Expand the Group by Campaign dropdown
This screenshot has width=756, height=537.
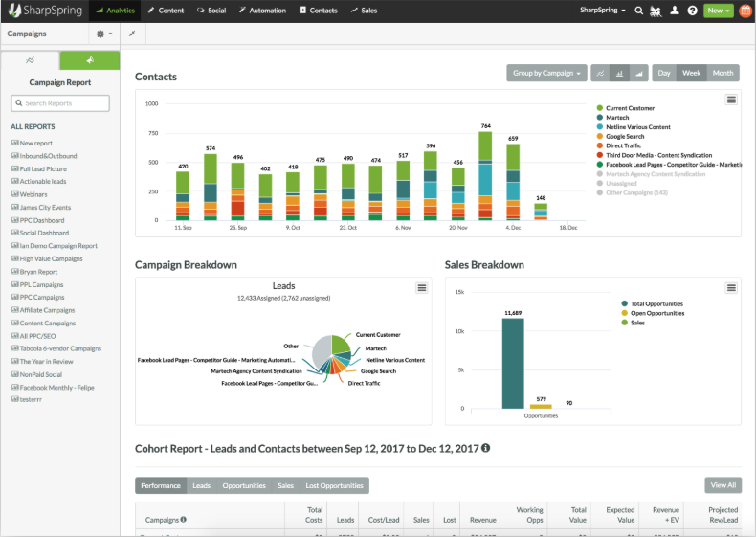[x=546, y=73]
